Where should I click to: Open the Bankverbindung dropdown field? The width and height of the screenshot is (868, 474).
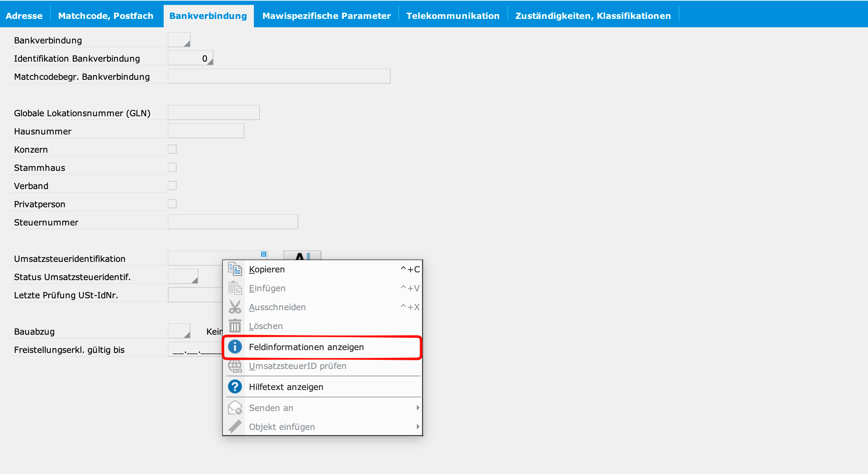pos(179,40)
